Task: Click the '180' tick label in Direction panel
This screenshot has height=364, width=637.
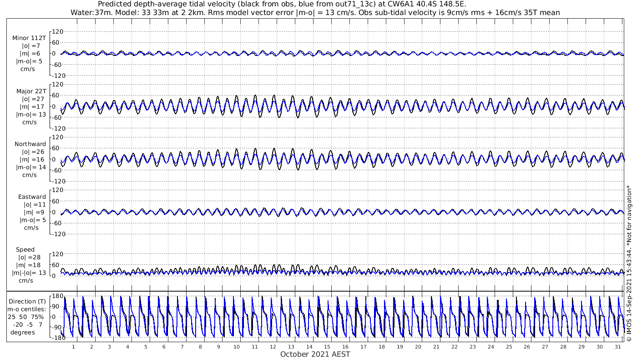Action: 57,296
